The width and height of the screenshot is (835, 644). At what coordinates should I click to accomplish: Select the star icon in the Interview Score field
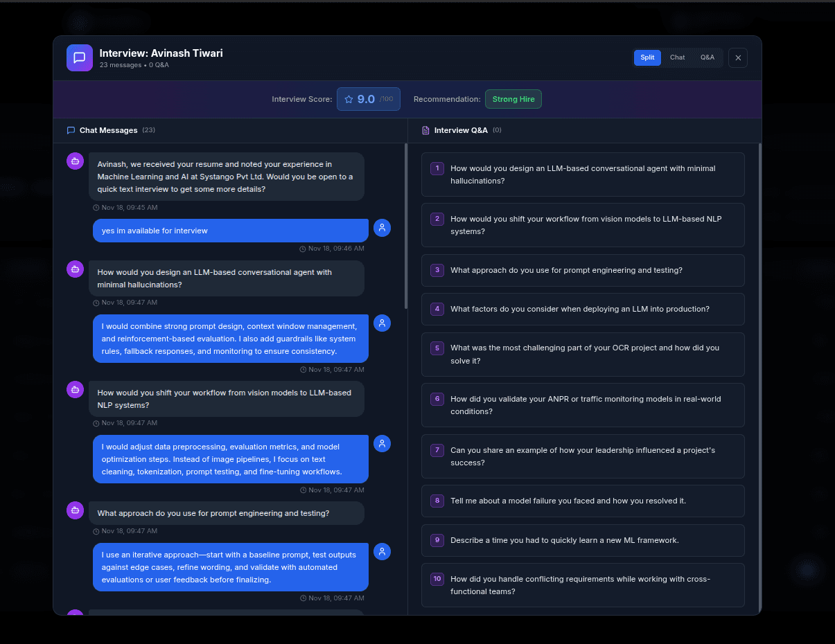349,99
